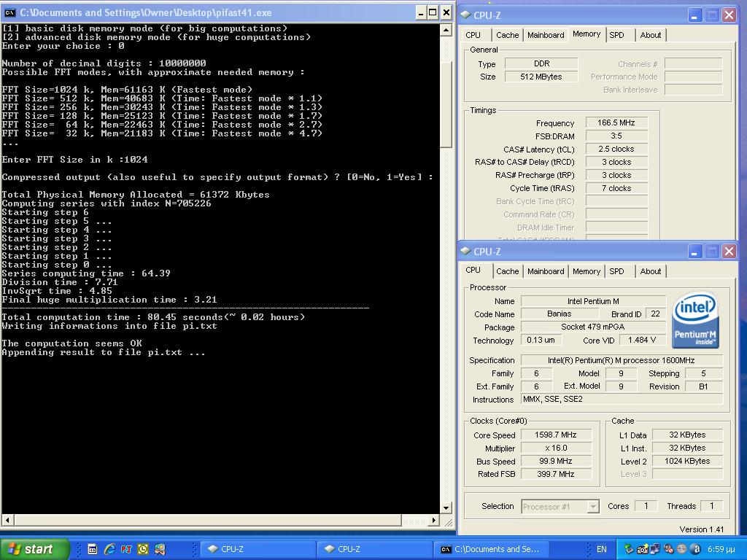This screenshot has height=560, width=747.
Task: Click the Multiplier value x 16.0
Action: (x=556, y=448)
